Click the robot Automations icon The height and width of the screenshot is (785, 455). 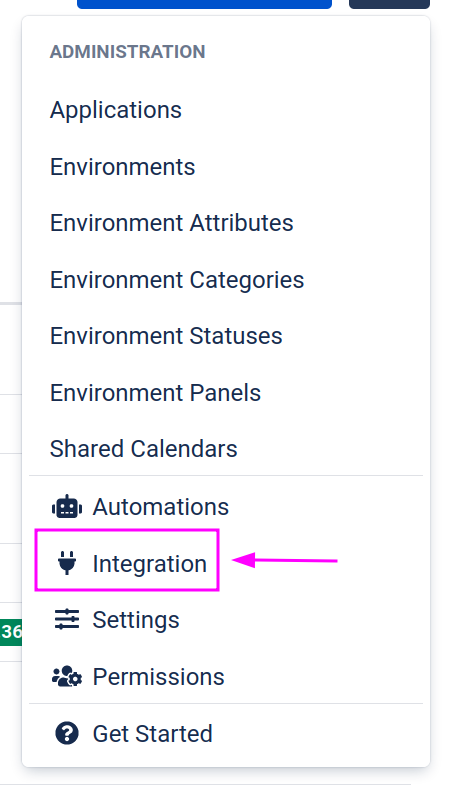tap(67, 507)
